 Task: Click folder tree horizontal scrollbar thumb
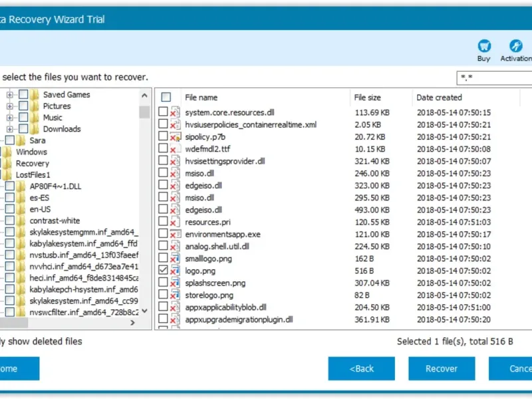pos(14,323)
